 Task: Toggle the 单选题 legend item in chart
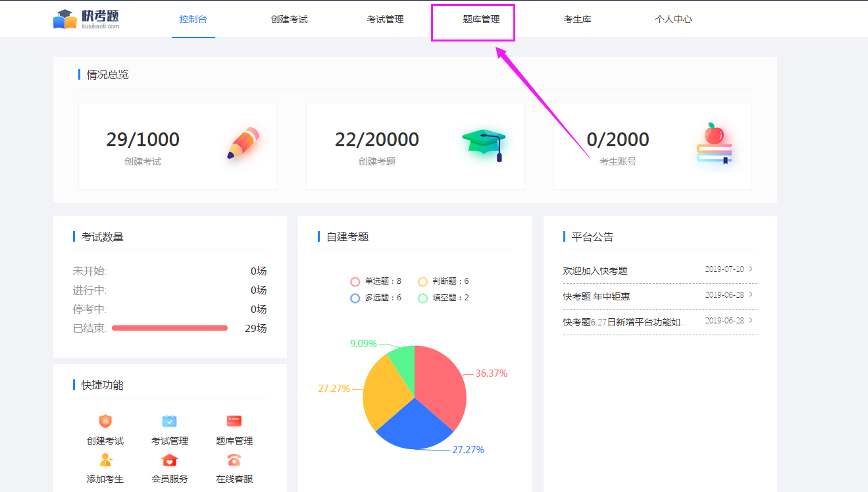pyautogui.click(x=376, y=281)
